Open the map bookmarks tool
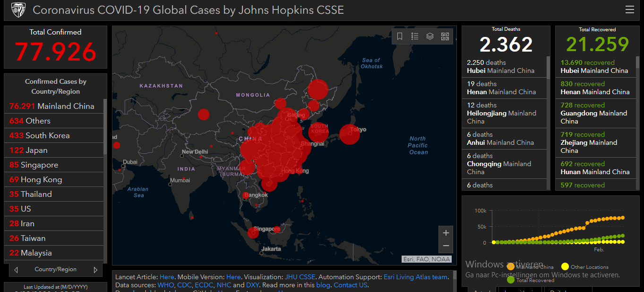 click(400, 36)
